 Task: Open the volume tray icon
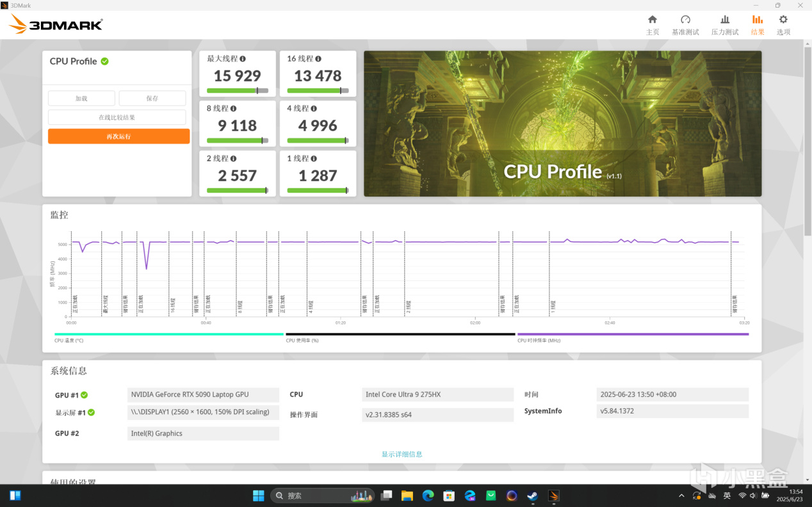tap(754, 495)
